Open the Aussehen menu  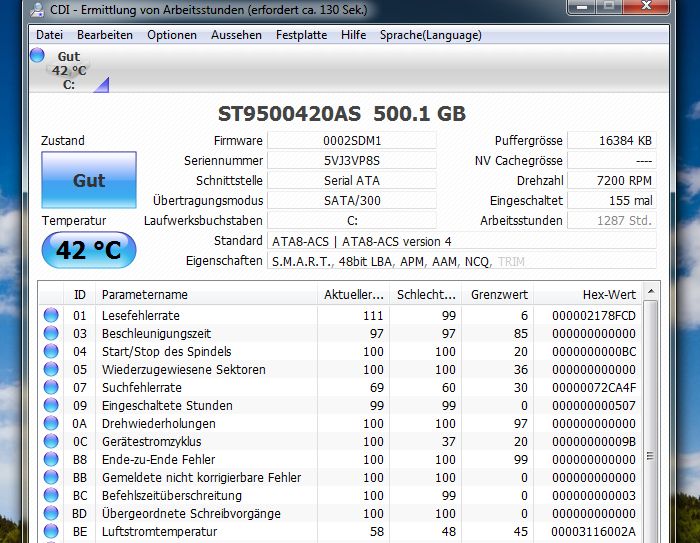[236, 35]
